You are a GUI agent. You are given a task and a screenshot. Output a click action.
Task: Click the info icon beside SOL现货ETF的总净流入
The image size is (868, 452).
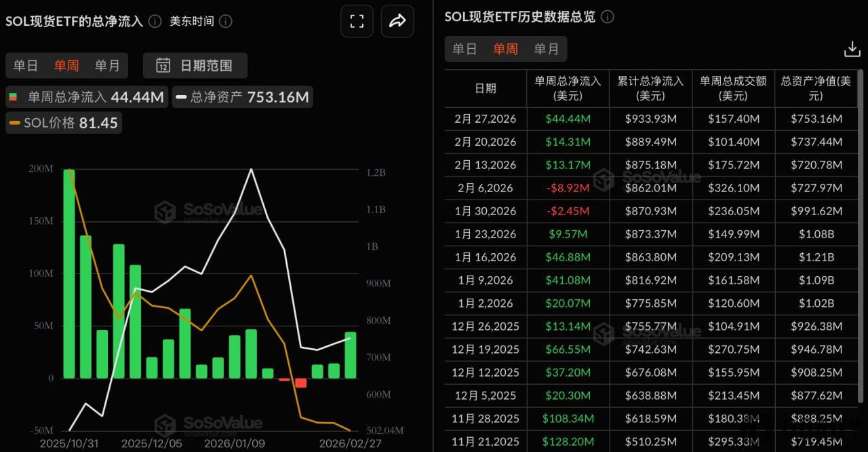(155, 21)
